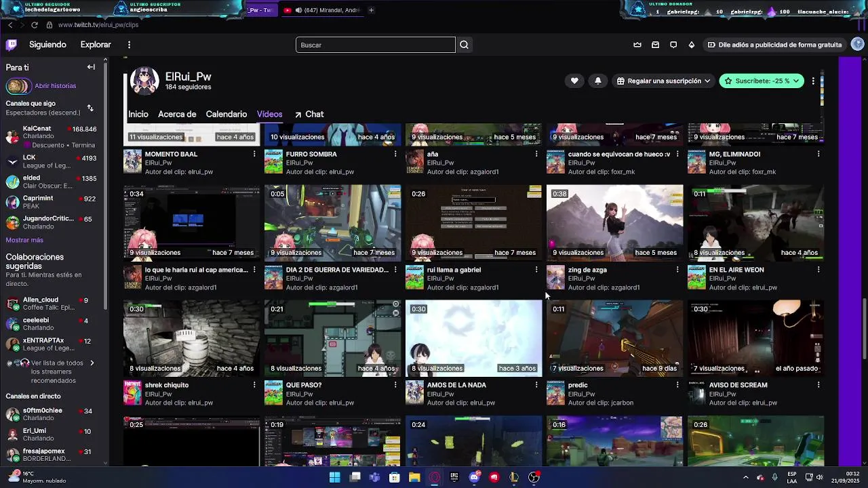Open the LCK channel in sidebar

52,161
